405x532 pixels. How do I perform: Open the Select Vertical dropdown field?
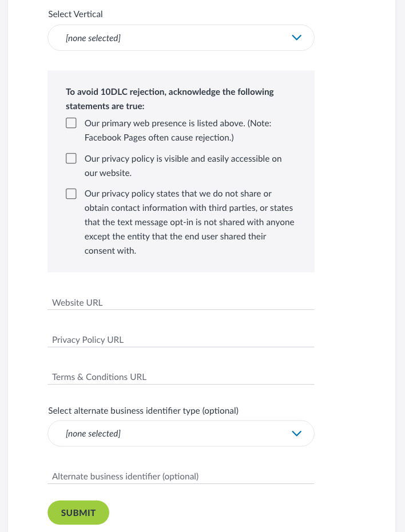click(x=181, y=38)
